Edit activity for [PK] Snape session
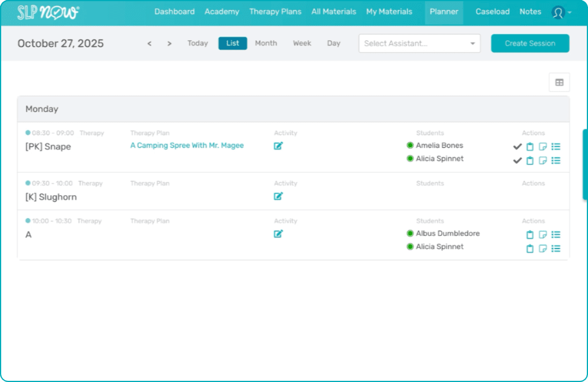 click(x=278, y=146)
